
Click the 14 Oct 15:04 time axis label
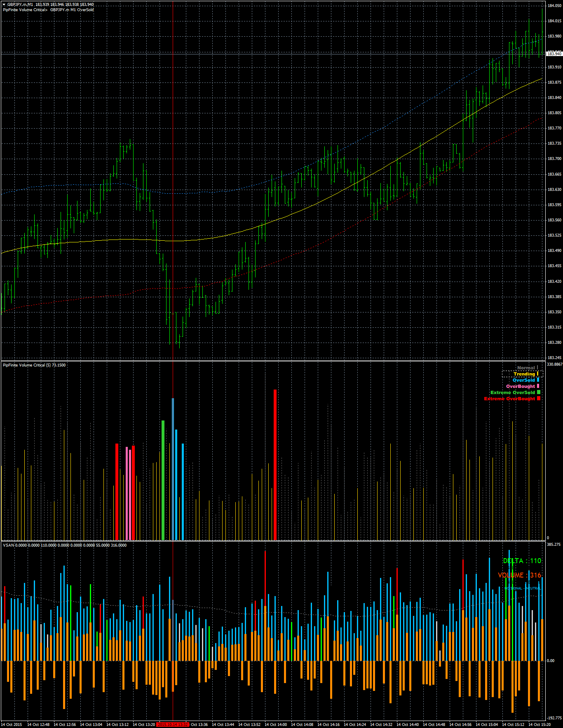pyautogui.click(x=487, y=724)
